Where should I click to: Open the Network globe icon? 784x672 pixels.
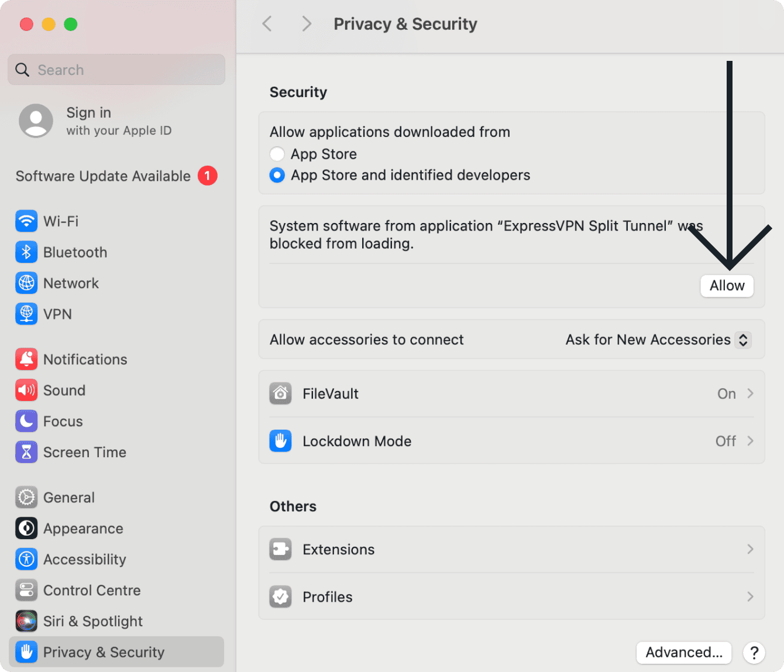tap(26, 283)
